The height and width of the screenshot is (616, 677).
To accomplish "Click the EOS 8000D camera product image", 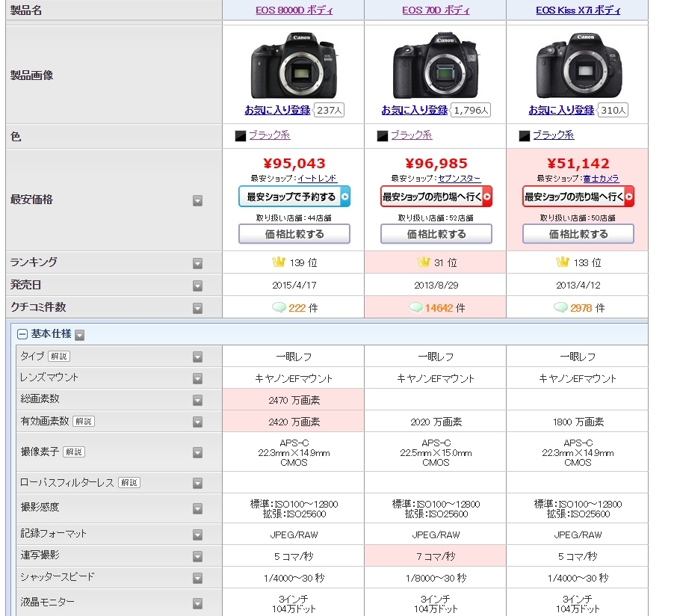I will [x=294, y=66].
